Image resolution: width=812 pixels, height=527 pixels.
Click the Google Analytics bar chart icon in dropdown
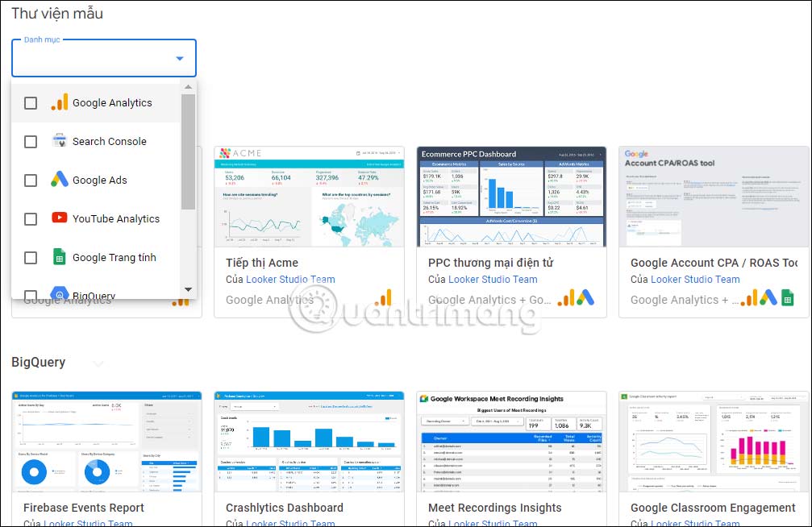tap(60, 102)
